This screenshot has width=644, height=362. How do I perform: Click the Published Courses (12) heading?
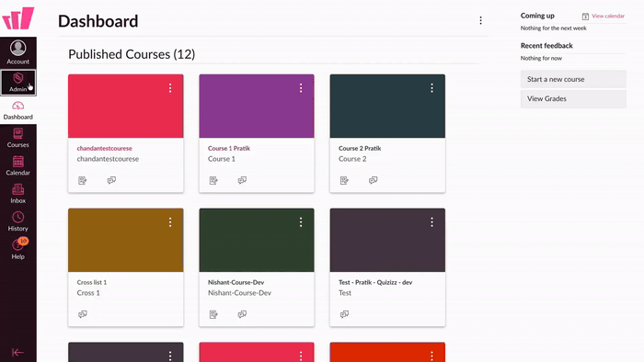coord(132,54)
